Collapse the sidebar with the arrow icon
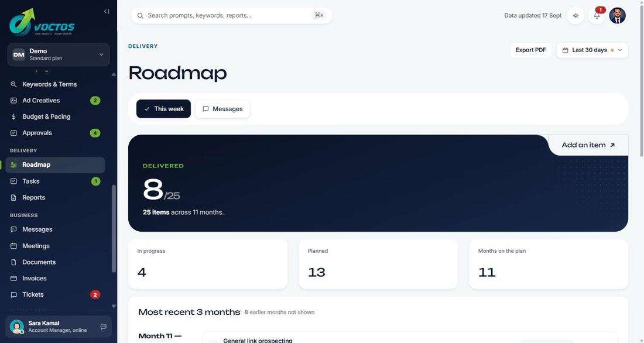 (107, 12)
